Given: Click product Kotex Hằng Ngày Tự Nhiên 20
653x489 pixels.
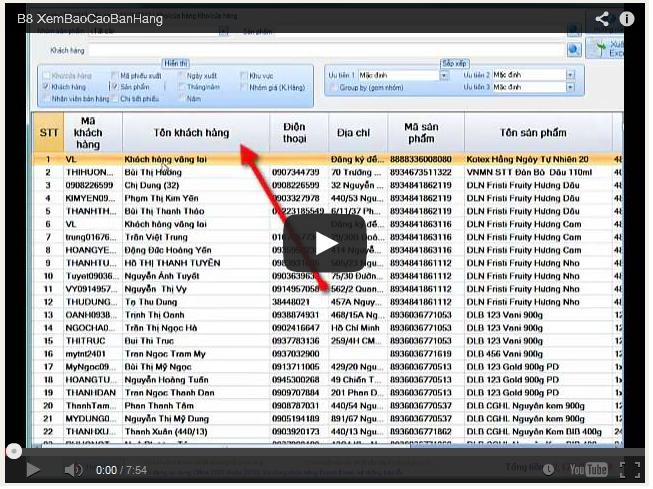Looking at the screenshot, I should (530, 160).
